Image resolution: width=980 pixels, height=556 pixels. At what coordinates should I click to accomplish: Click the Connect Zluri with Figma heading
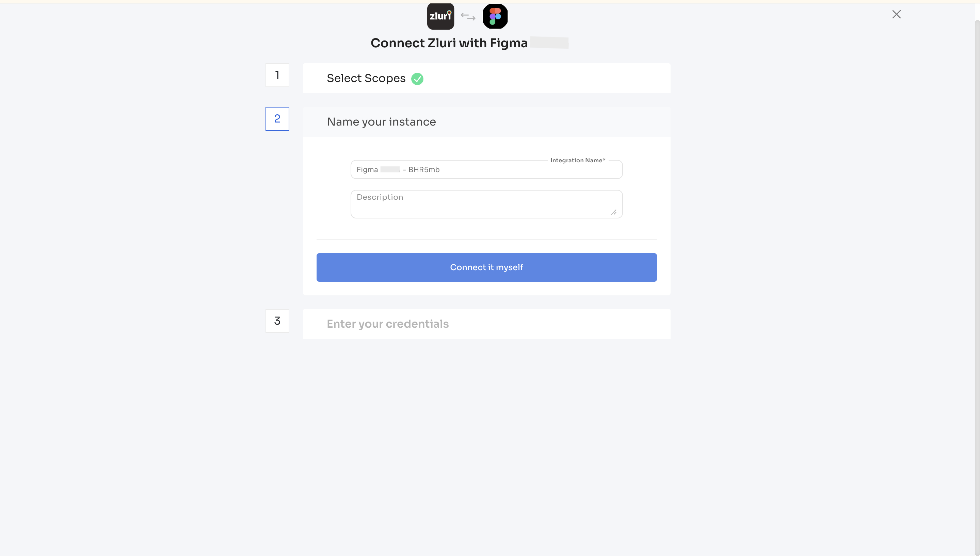coord(449,43)
